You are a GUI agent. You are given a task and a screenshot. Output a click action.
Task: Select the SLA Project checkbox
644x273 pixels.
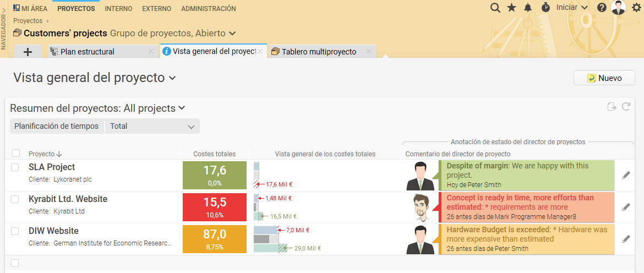15,167
